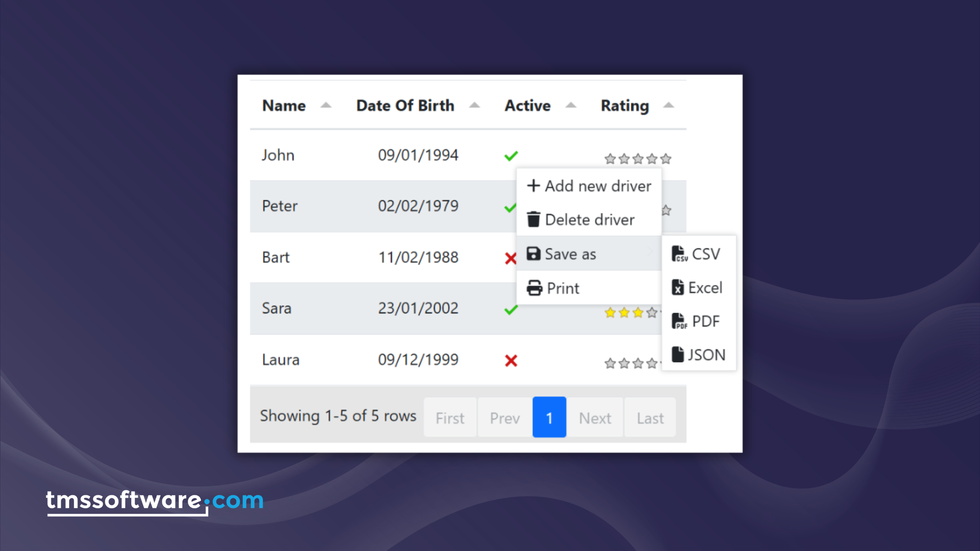Click the JSON file icon

[677, 355]
